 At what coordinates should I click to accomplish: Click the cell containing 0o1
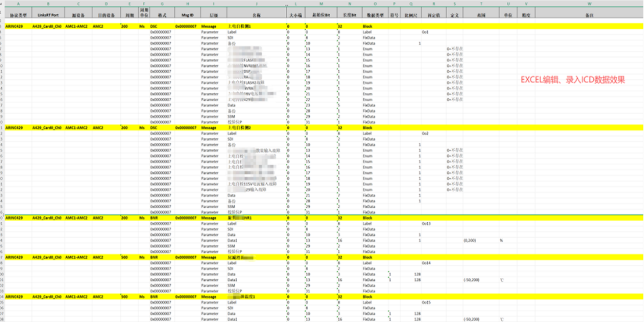click(425, 33)
